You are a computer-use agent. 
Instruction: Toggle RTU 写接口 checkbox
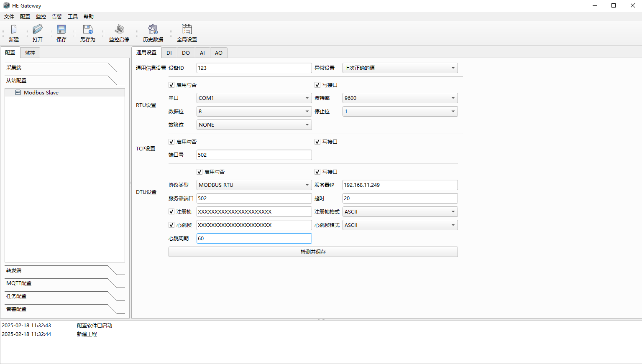pyautogui.click(x=317, y=85)
